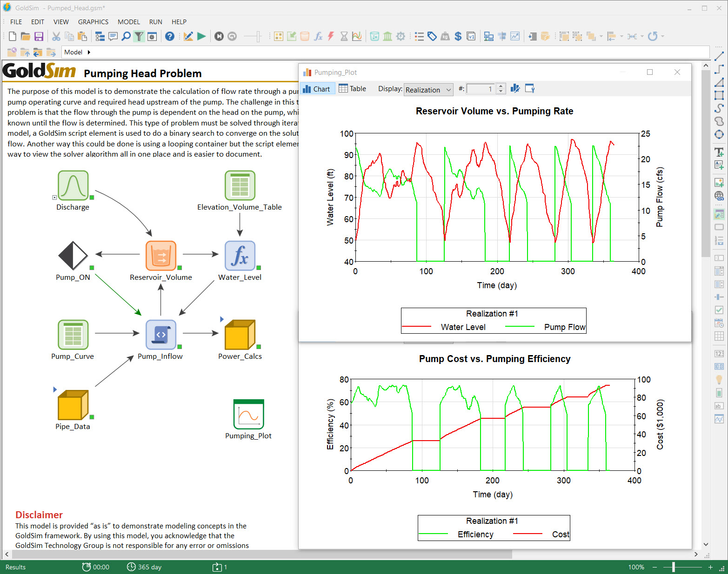The height and width of the screenshot is (574, 728).
Task: Zoom out with the minus button
Action: tap(655, 567)
